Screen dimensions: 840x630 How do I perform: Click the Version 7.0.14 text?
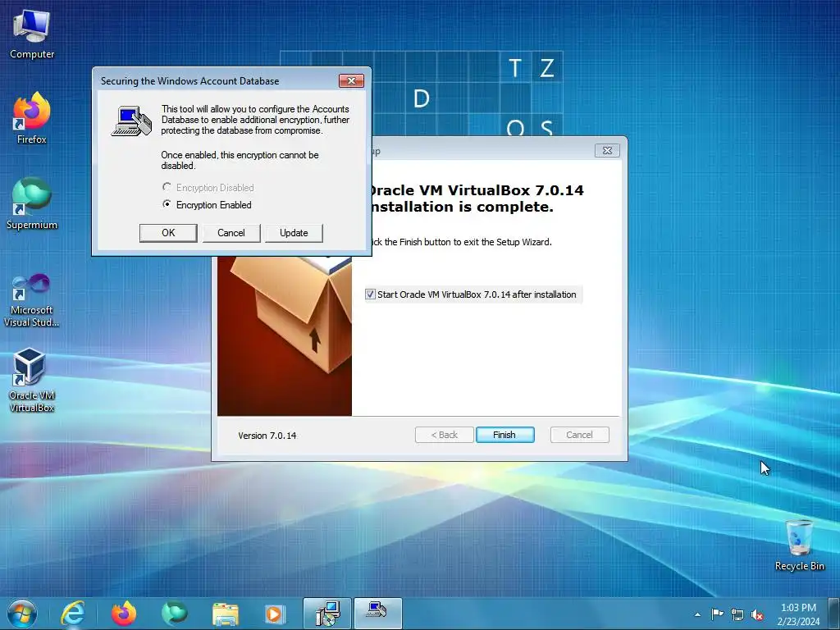click(267, 436)
